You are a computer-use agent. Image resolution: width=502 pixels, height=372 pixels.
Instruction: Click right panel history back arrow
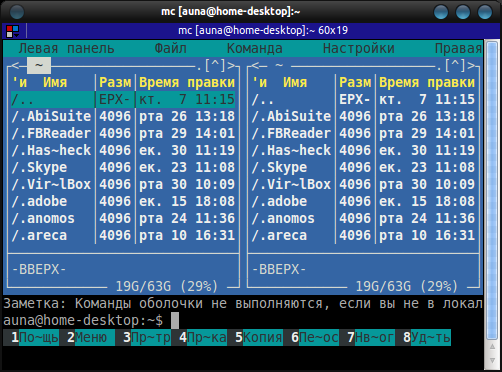pos(255,65)
